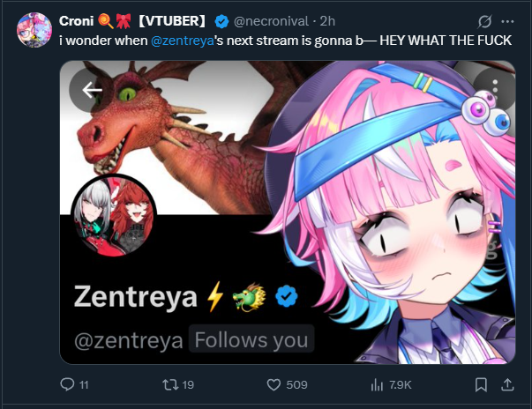
Task: Click the reply speech bubble icon
Action: click(67, 384)
